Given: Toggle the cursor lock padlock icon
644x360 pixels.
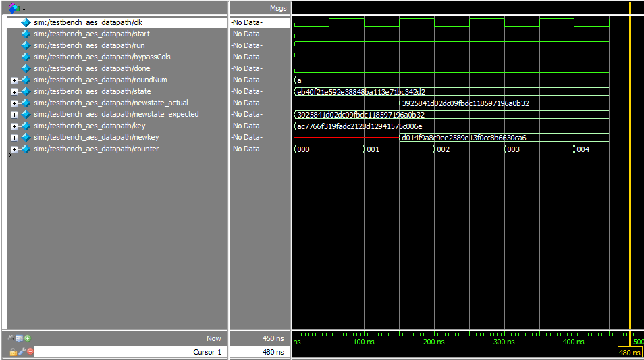Looking at the screenshot, I should (13, 352).
